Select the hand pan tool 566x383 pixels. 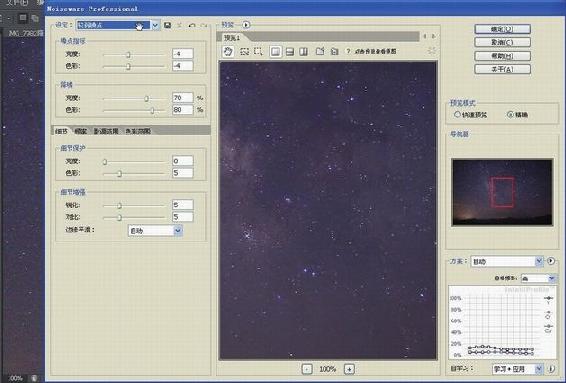[228, 52]
